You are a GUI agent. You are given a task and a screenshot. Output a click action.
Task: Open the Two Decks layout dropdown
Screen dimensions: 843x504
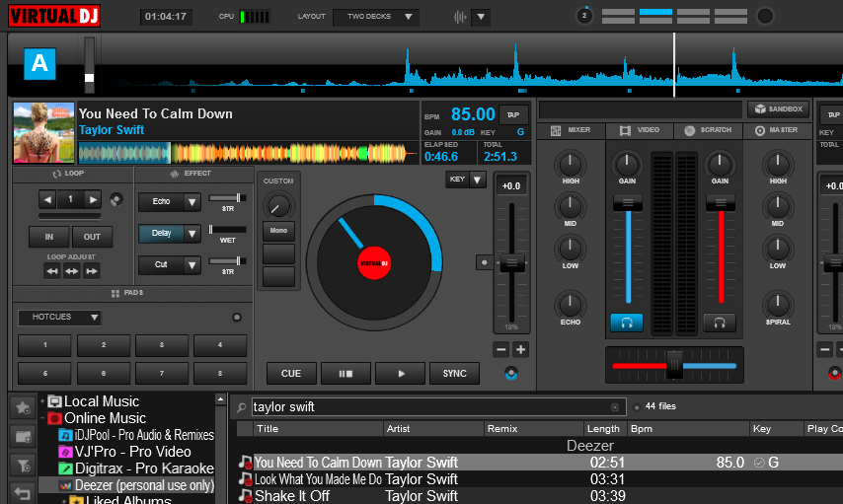(376, 17)
